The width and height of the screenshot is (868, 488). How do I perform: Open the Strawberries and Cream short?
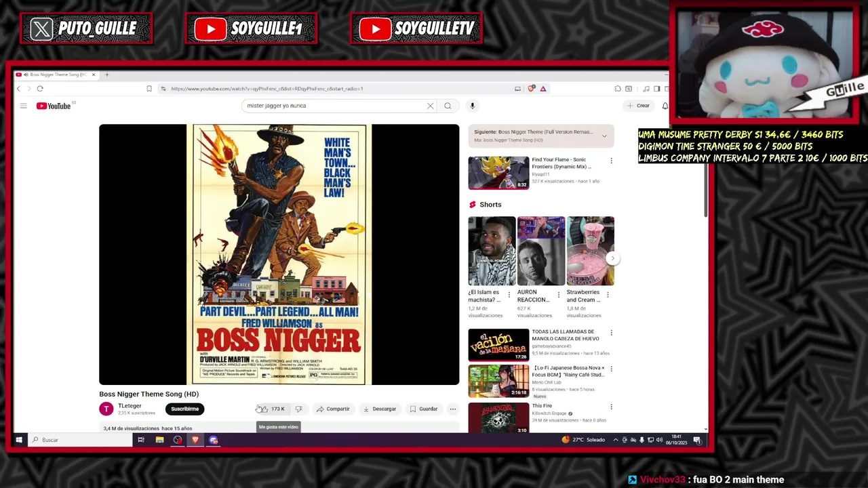[591, 251]
